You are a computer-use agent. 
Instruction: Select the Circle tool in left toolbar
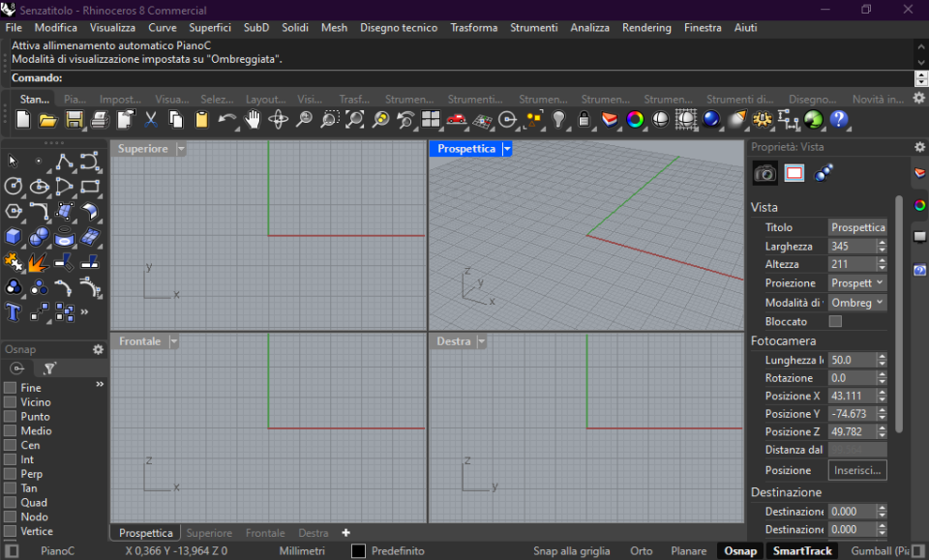(x=13, y=187)
